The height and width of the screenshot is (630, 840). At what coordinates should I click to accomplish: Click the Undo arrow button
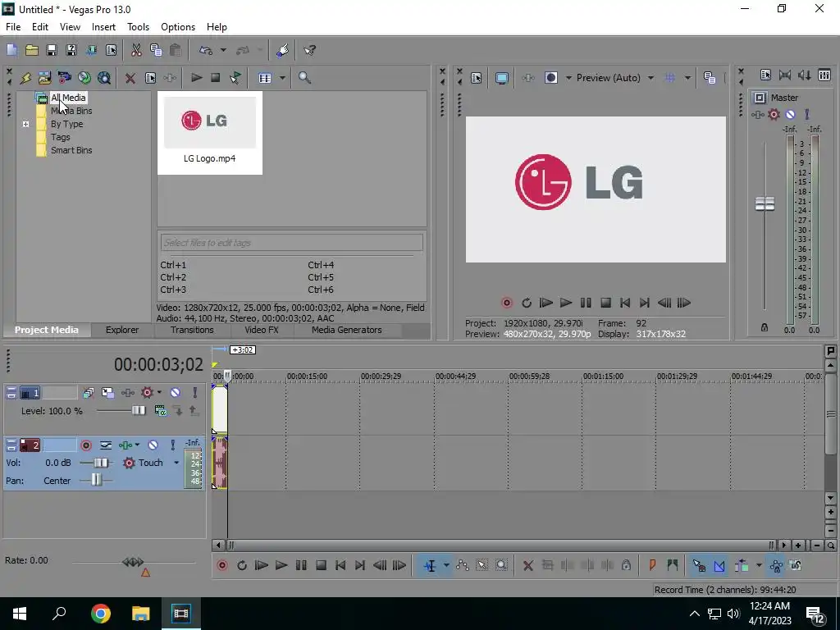click(206, 50)
